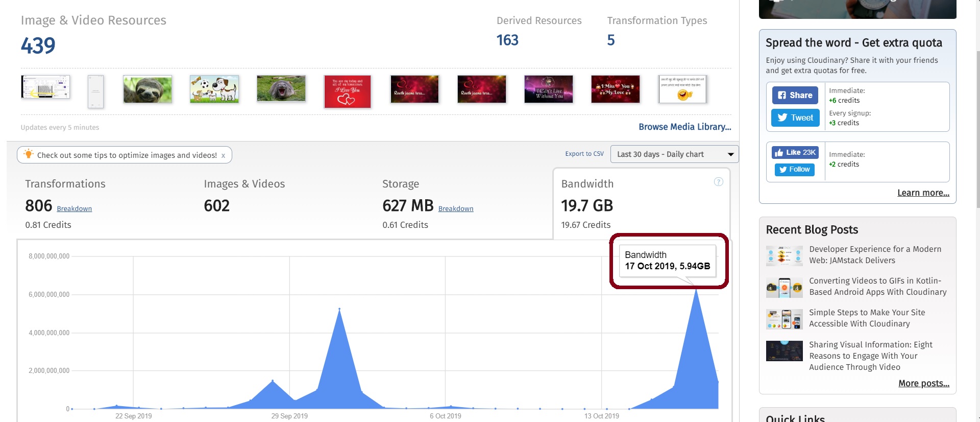The height and width of the screenshot is (422, 980).
Task: Open the I Can't Live Without You thumbnail
Action: (549, 89)
